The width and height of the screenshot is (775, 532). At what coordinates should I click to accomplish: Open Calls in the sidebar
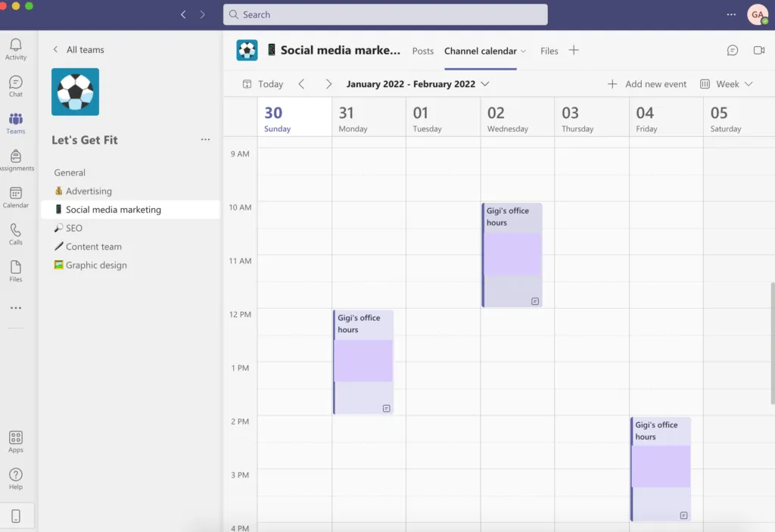pyautogui.click(x=16, y=235)
